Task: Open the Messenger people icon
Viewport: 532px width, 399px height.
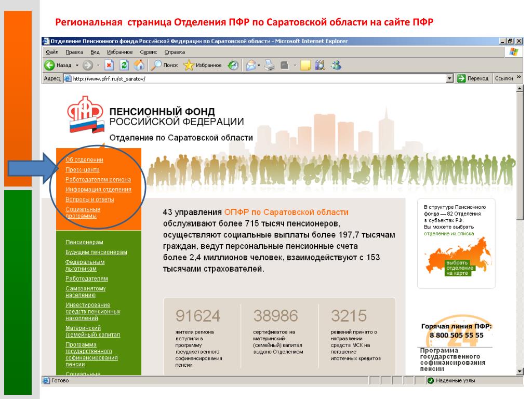Action: tap(336, 65)
